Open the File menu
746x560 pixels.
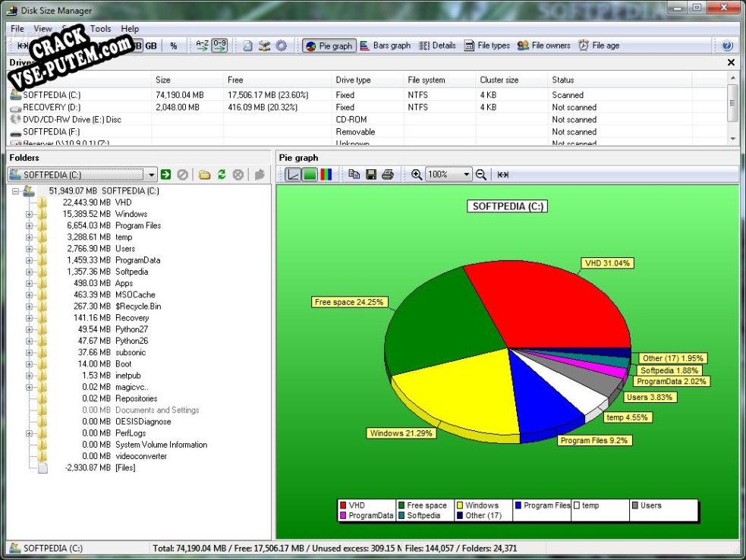(x=17, y=29)
